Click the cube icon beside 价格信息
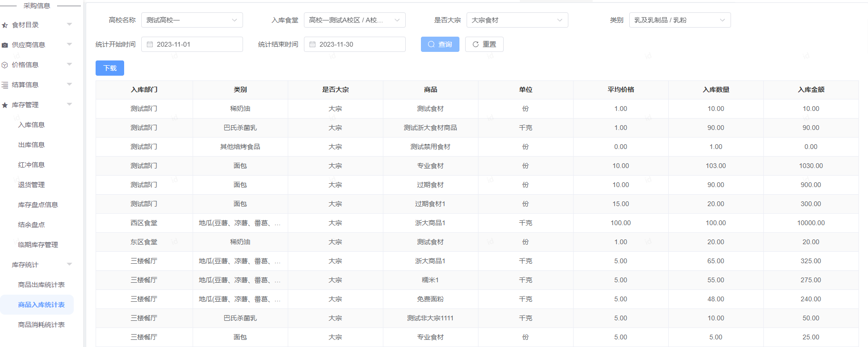Viewport: 868px width, 347px height. [x=5, y=65]
